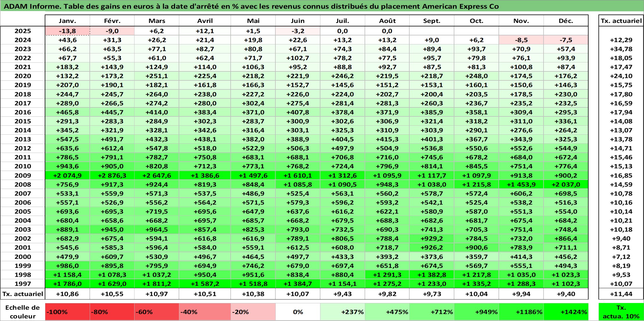Select the Déc. column header
This screenshot has height=321, width=644.
click(x=566, y=21)
